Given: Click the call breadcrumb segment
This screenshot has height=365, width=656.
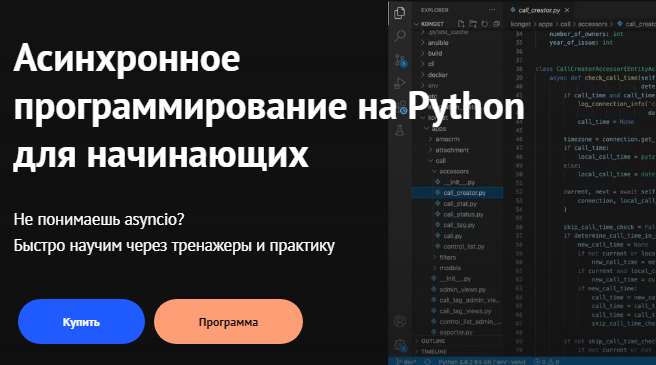Looking at the screenshot, I should point(565,24).
